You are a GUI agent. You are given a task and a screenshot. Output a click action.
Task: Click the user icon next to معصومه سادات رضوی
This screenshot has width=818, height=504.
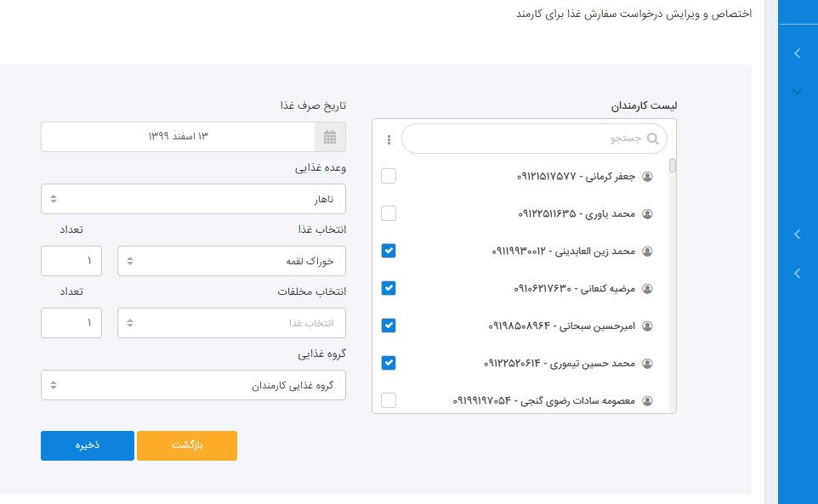tap(647, 400)
